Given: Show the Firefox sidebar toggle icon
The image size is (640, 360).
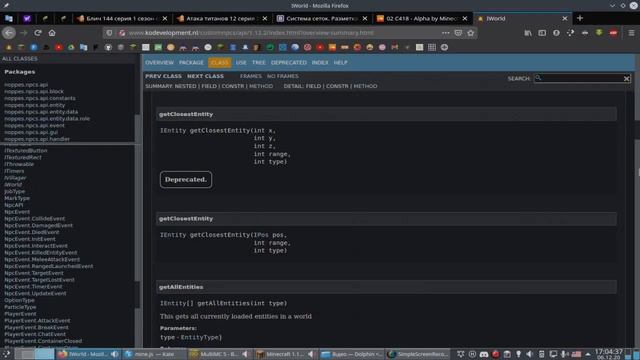Looking at the screenshot, I should [542, 33].
